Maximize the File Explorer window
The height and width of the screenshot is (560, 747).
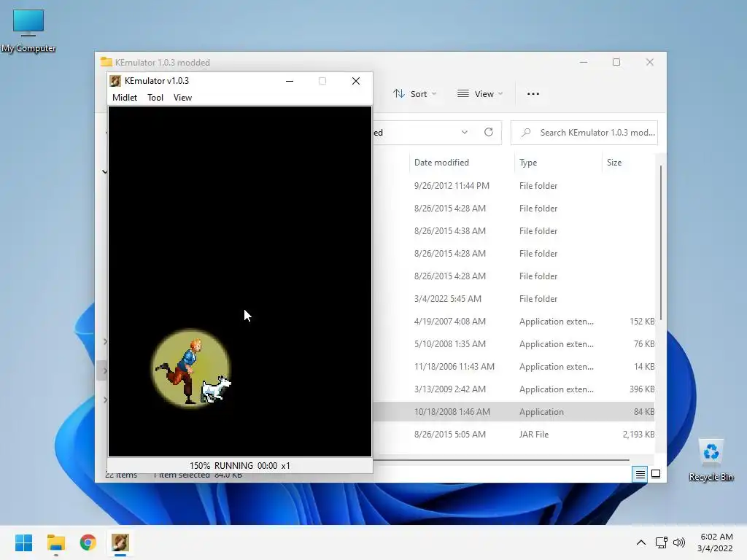click(x=616, y=63)
